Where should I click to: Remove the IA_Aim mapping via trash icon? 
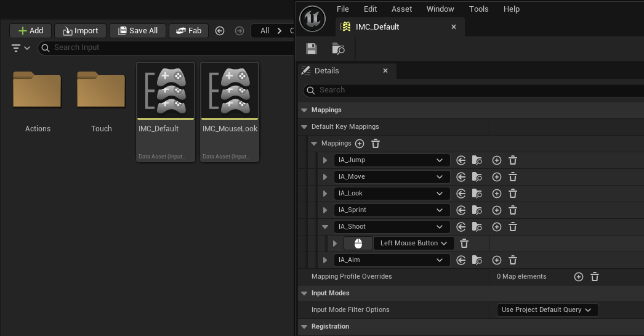pos(513,260)
